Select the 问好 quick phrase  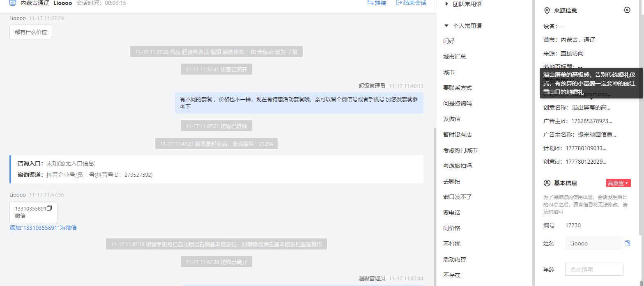[x=449, y=41]
